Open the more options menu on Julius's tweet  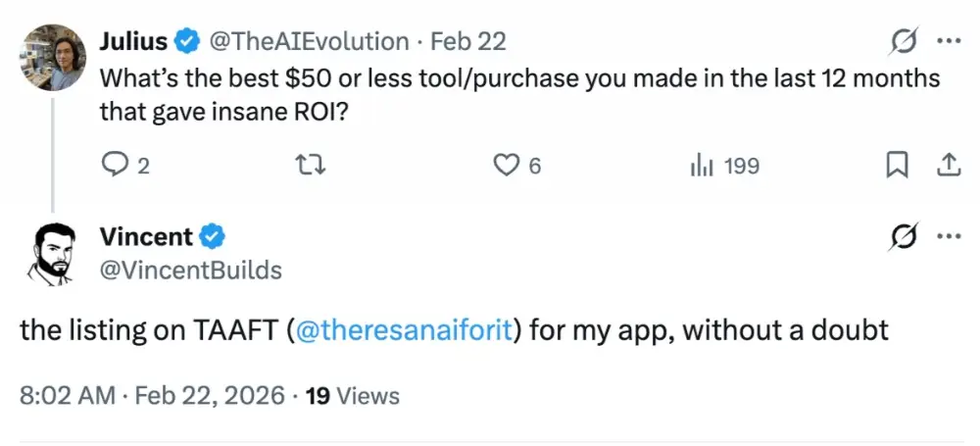click(949, 41)
